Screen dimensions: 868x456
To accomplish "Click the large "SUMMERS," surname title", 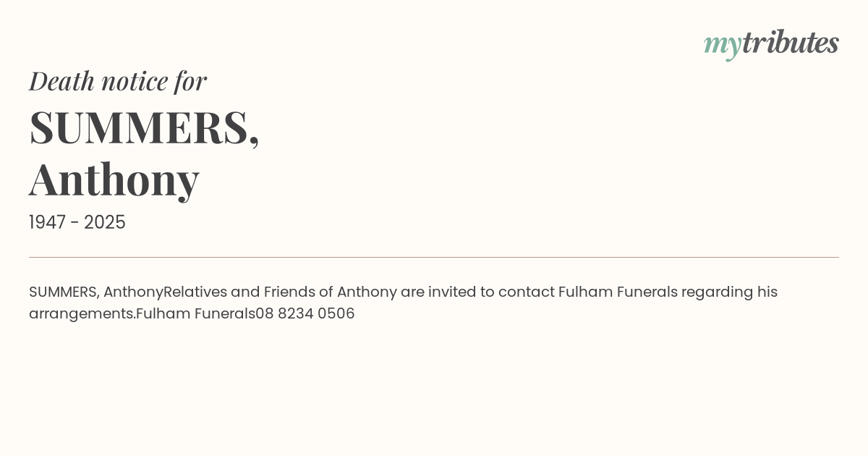I will (x=144, y=127).
